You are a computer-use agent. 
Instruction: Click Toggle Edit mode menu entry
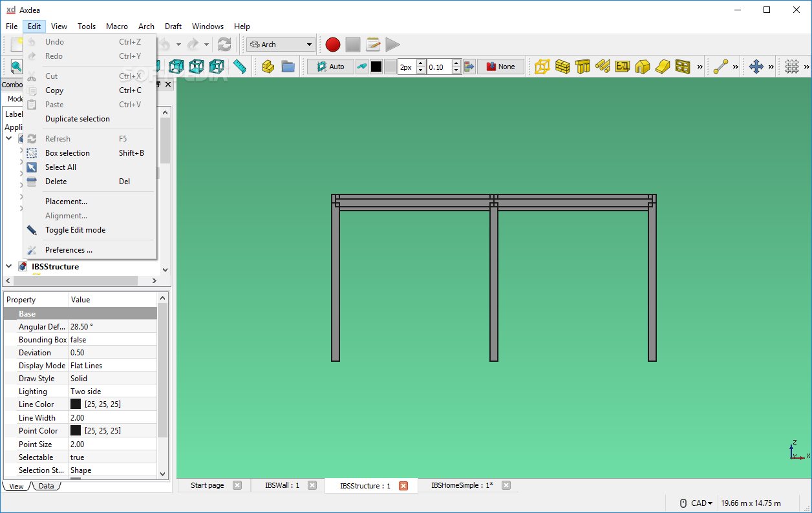click(89, 230)
